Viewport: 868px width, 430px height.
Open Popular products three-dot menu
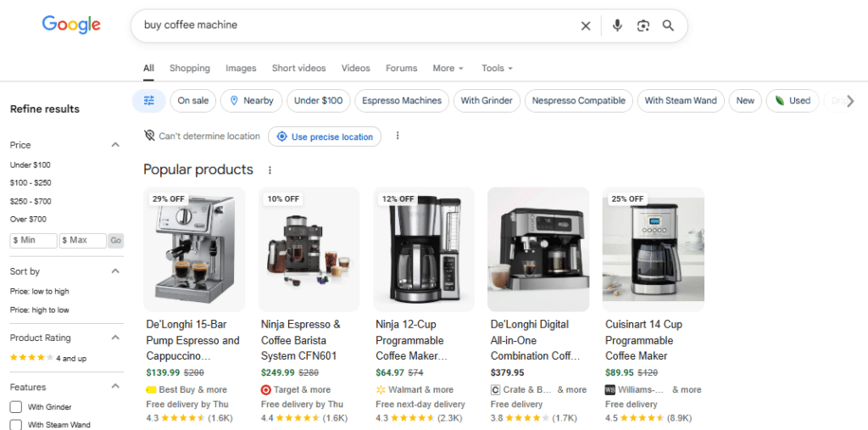(x=270, y=170)
